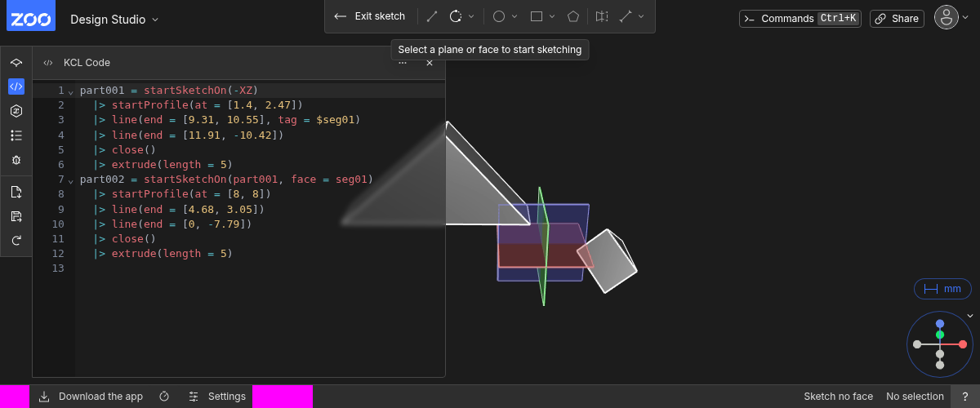Open the Feature Tree pane icon
This screenshot has width=980, height=408.
click(16, 63)
